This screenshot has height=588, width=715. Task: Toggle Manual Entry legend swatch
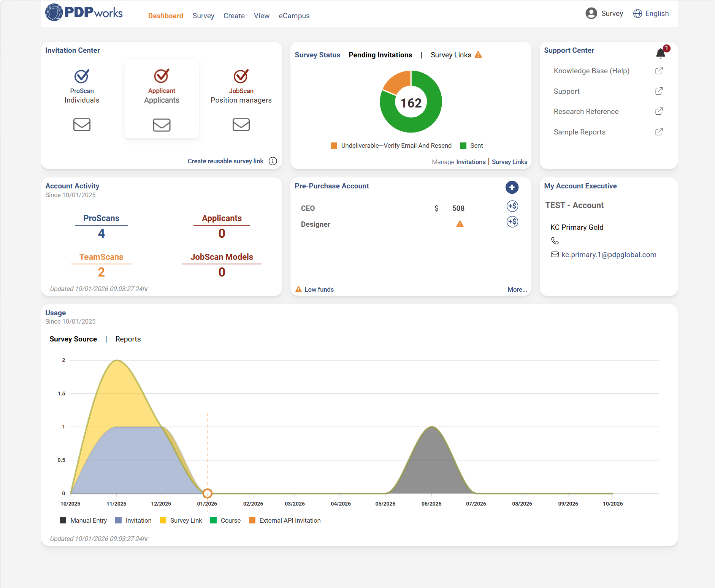(63, 520)
